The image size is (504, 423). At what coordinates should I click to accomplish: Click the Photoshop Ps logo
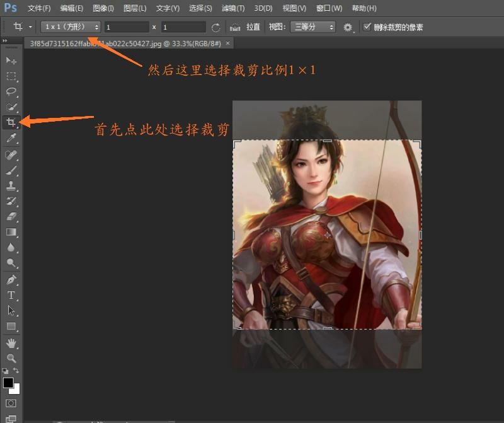pos(11,8)
